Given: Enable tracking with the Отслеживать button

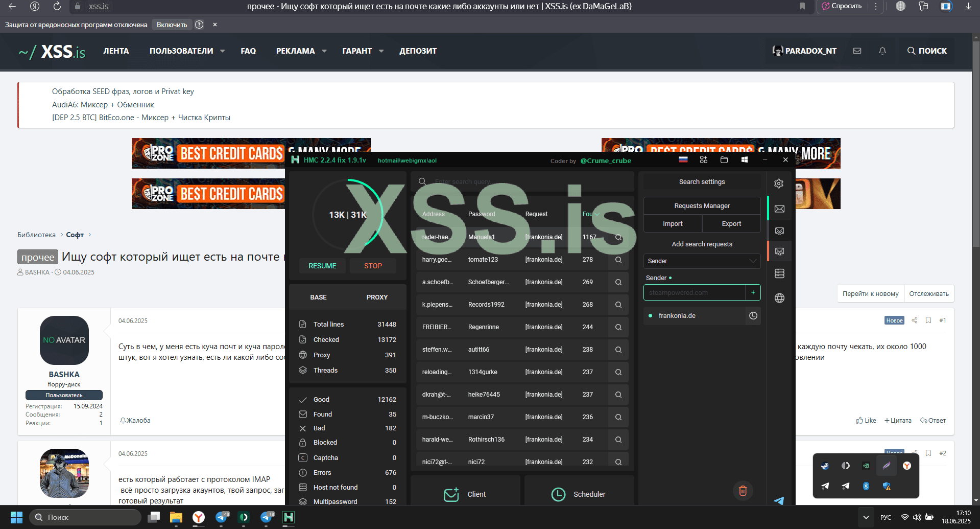Looking at the screenshot, I should pos(928,293).
